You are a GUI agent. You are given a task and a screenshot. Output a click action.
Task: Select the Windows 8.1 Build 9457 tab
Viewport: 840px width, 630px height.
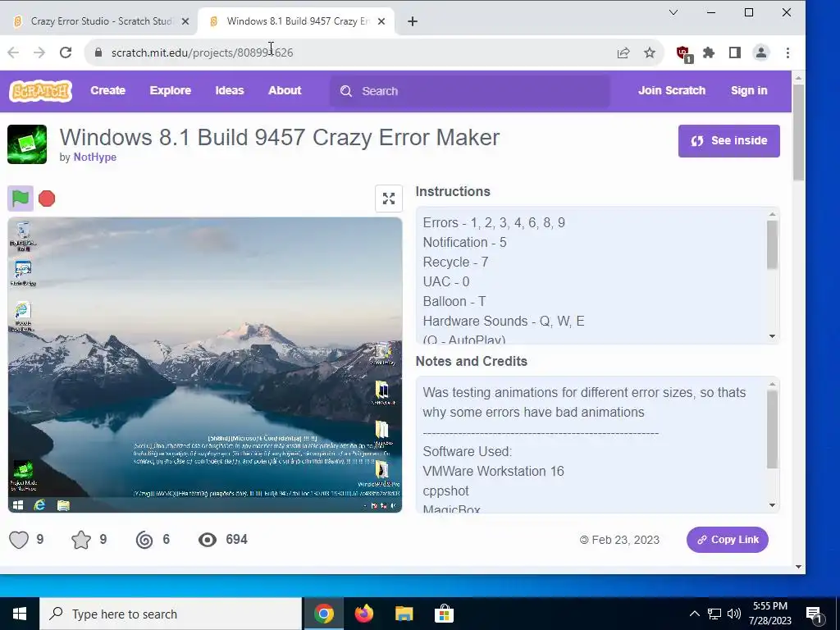(x=295, y=21)
